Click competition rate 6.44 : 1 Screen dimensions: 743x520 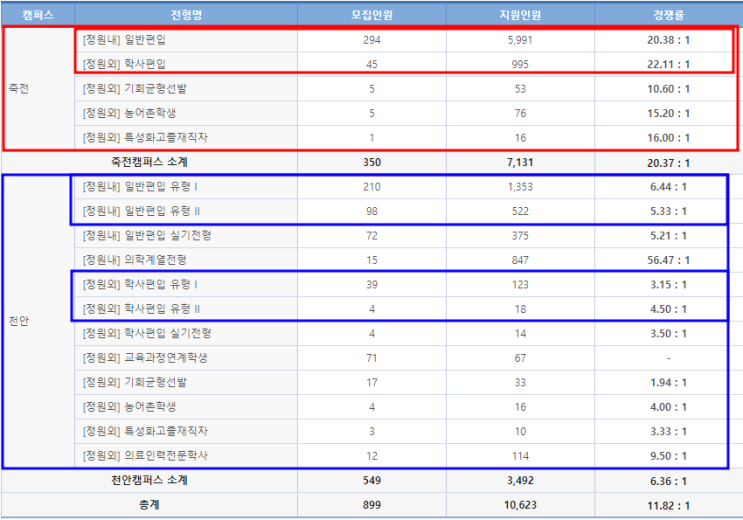[x=668, y=187]
